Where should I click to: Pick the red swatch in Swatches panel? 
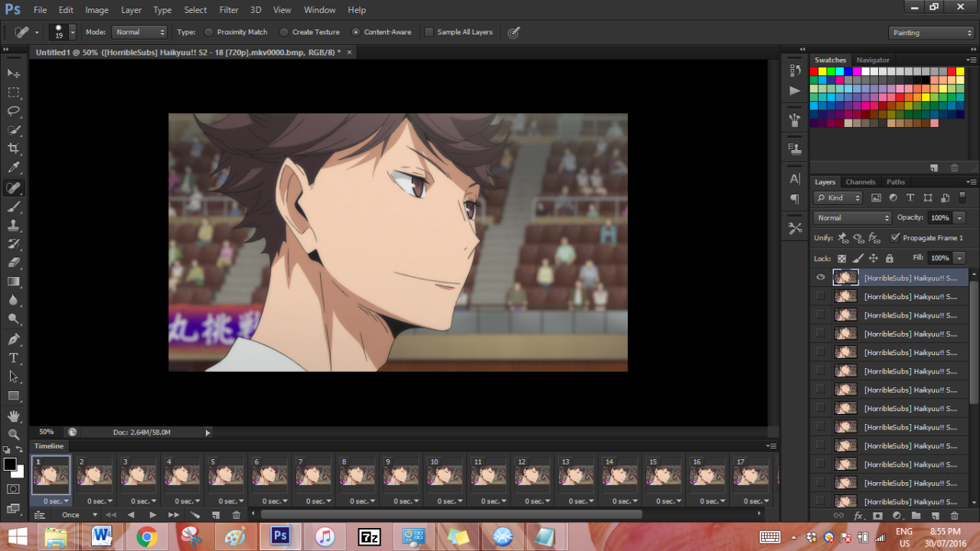point(815,71)
